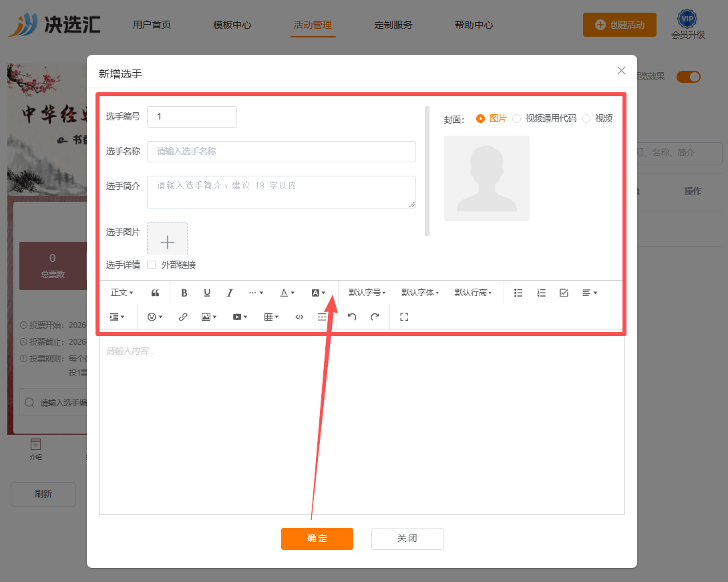The image size is (728, 582).
Task: Click the 确定 confirm button
Action: click(317, 539)
